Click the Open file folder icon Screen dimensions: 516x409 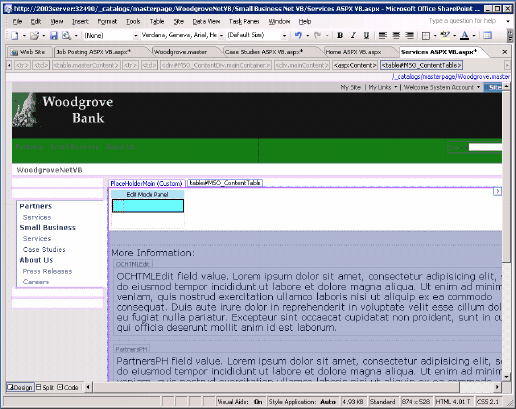[x=34, y=35]
